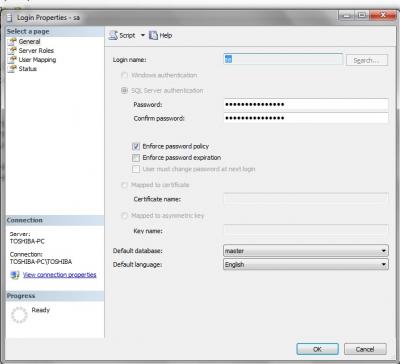Open the User Mapping page

tap(37, 60)
